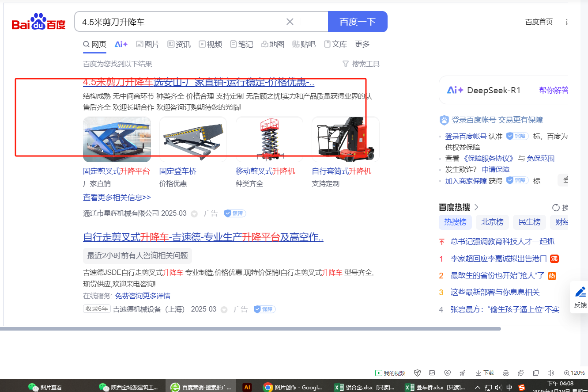Screen dimensions: 588x392
Task: Click the heartbeat health icon in status bar
Action: 447,373
